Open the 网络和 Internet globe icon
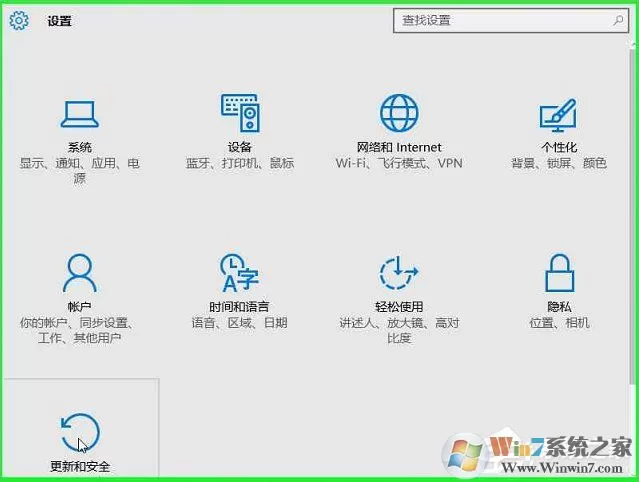The image size is (639, 482). point(399,113)
